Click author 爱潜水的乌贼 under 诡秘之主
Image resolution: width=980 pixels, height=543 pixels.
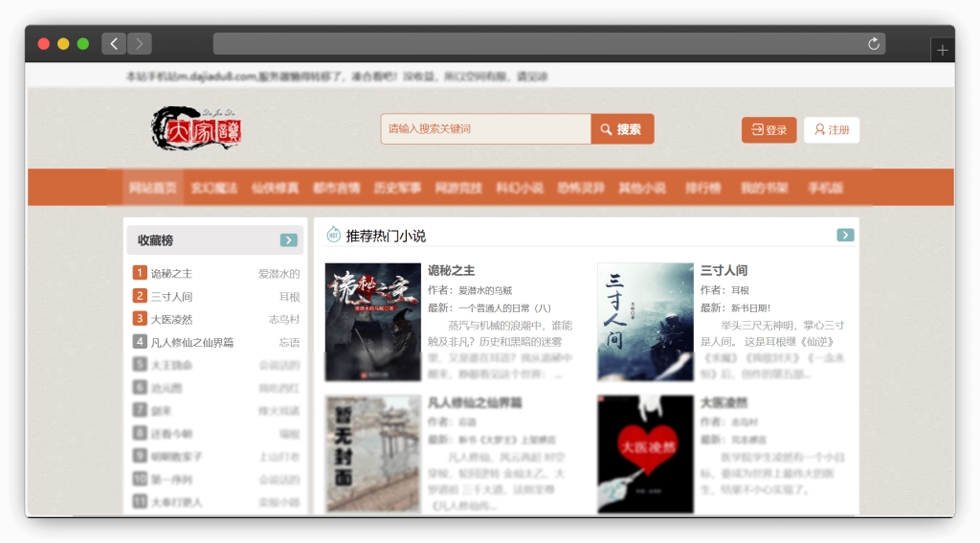pyautogui.click(x=485, y=290)
